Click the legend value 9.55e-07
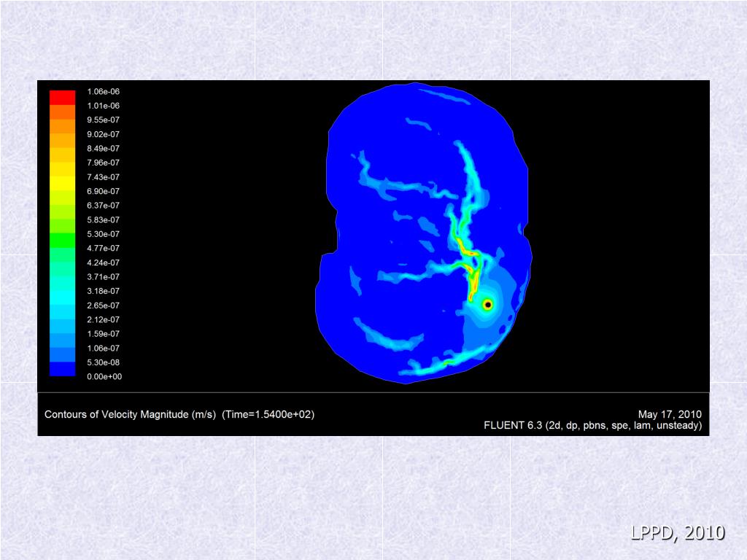The height and width of the screenshot is (560, 747). tap(103, 120)
